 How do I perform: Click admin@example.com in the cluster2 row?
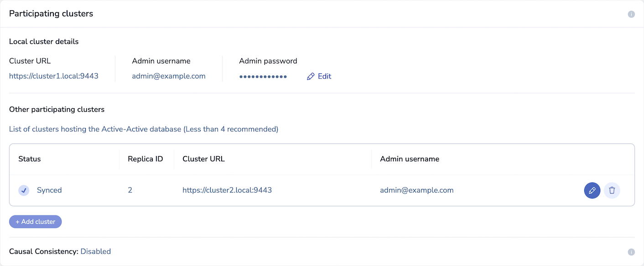416,190
